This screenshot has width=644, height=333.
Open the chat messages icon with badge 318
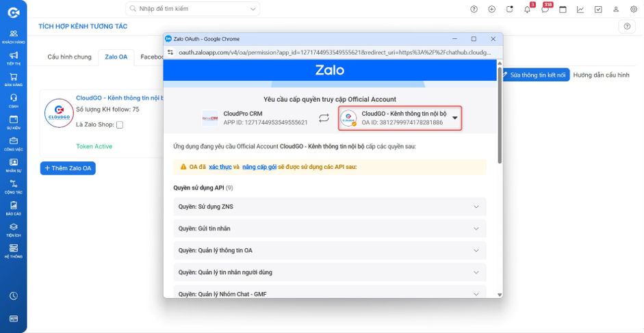pyautogui.click(x=545, y=10)
